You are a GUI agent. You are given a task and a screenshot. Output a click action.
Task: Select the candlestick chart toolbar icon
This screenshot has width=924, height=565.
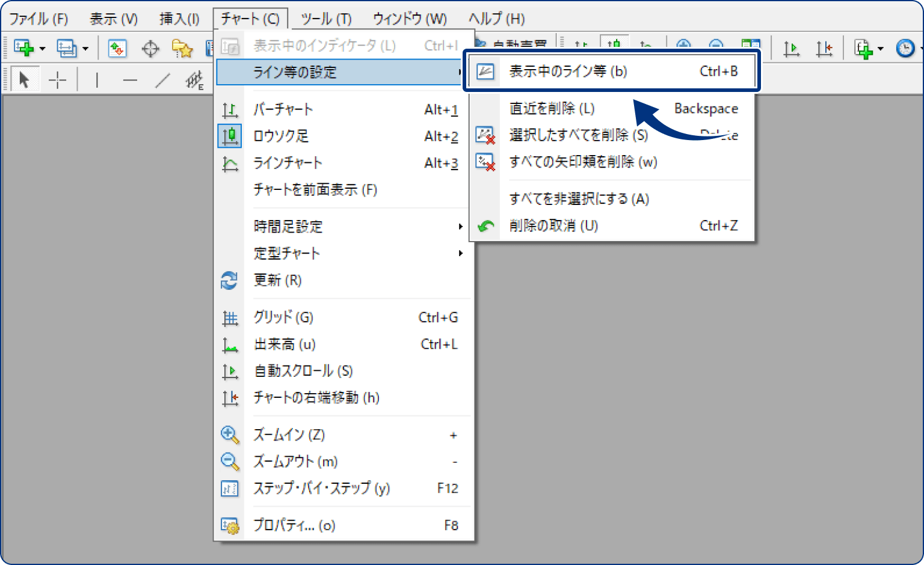coord(614,45)
